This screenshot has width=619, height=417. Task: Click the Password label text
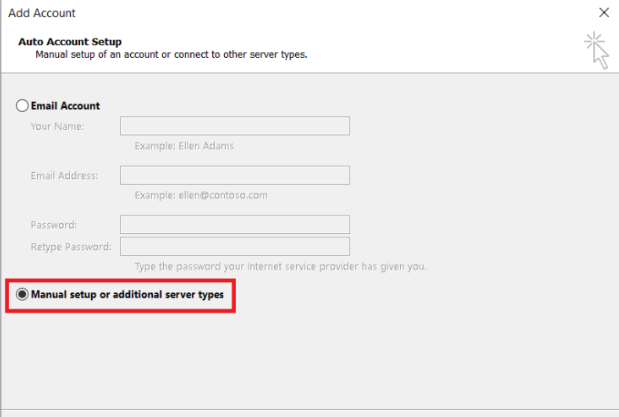pyautogui.click(x=54, y=225)
